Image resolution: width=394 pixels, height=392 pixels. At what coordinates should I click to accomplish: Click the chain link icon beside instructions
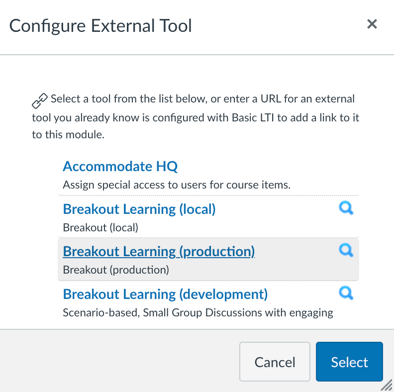tap(40, 101)
